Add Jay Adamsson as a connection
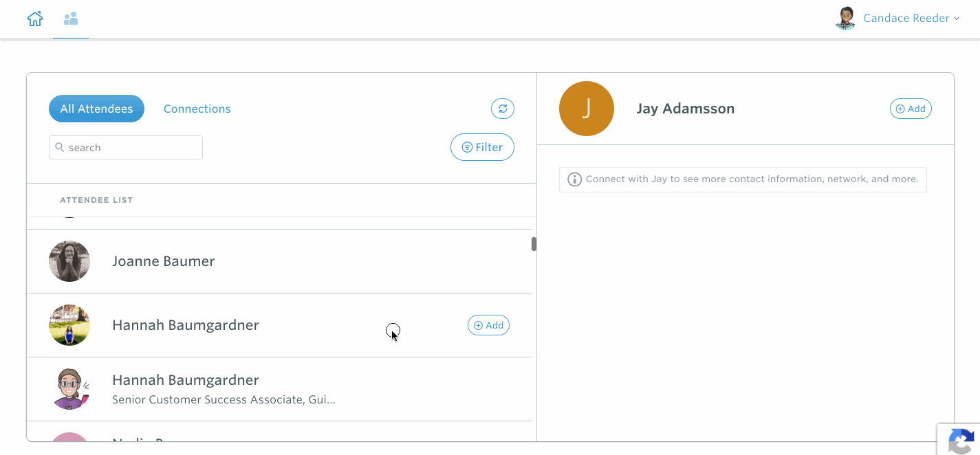 [911, 108]
